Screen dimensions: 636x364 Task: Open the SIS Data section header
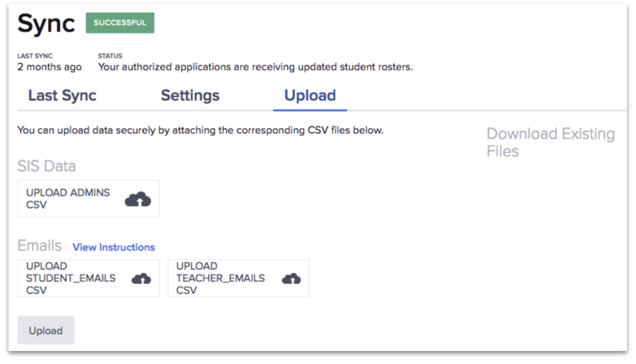pos(47,165)
